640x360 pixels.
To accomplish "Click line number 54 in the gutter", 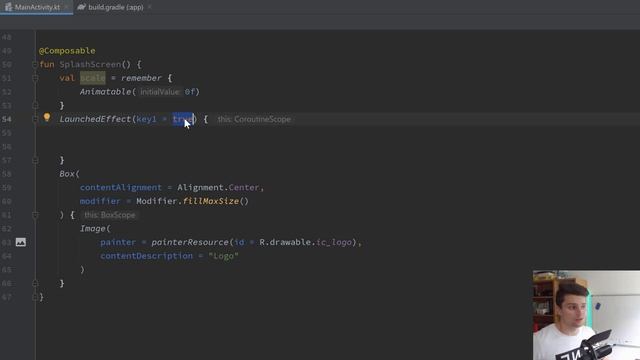I will (7, 119).
